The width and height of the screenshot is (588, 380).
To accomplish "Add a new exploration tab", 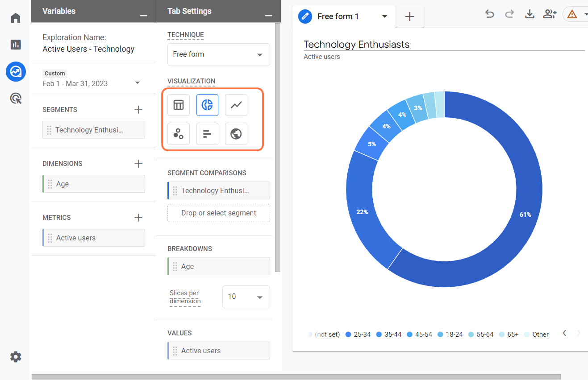I will [x=409, y=17].
